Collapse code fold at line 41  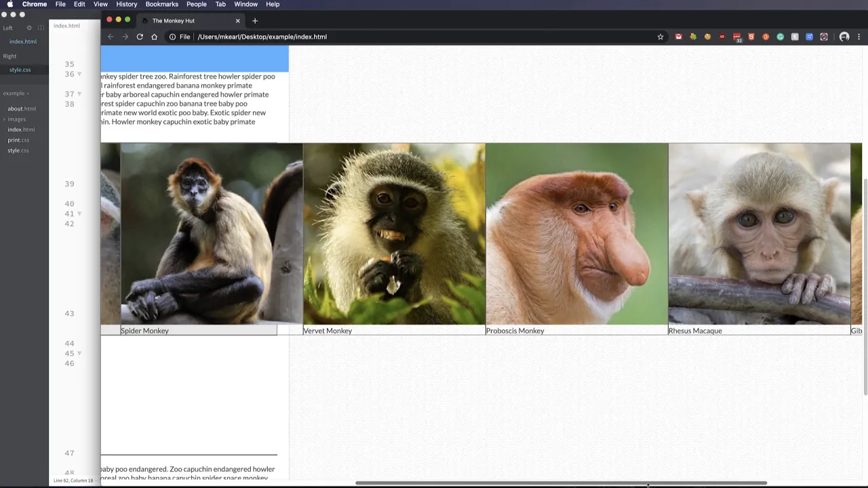79,213
